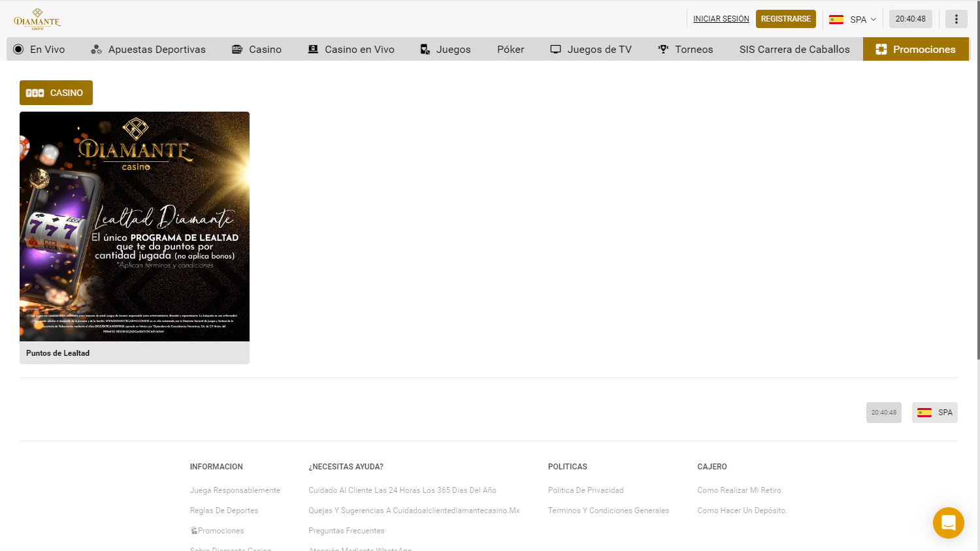The height and width of the screenshot is (551, 980).
Task: Click the footer time display
Action: [x=884, y=413]
